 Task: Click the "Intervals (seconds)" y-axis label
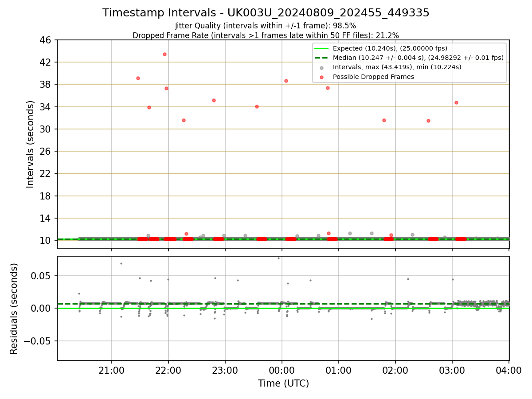click(30, 144)
